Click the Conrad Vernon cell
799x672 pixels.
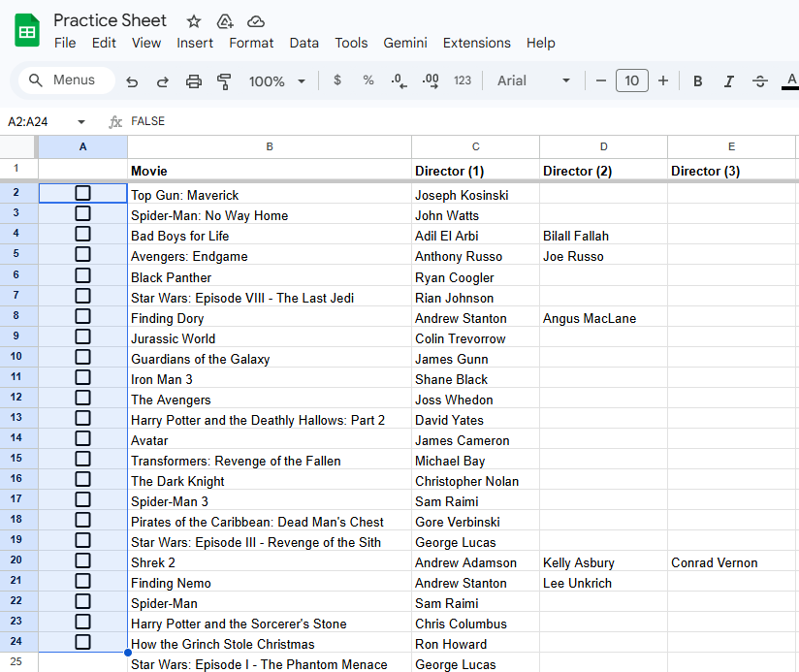coord(731,562)
